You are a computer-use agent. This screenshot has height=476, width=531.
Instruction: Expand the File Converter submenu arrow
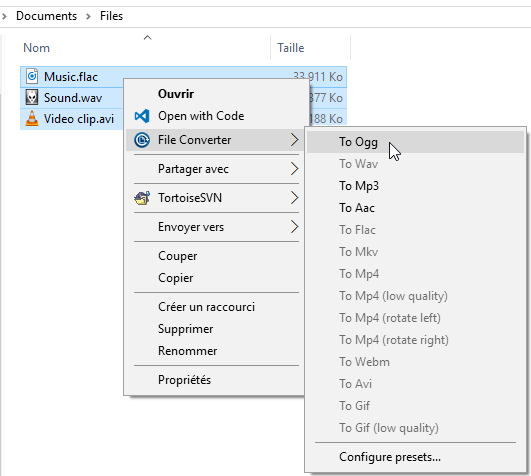294,140
